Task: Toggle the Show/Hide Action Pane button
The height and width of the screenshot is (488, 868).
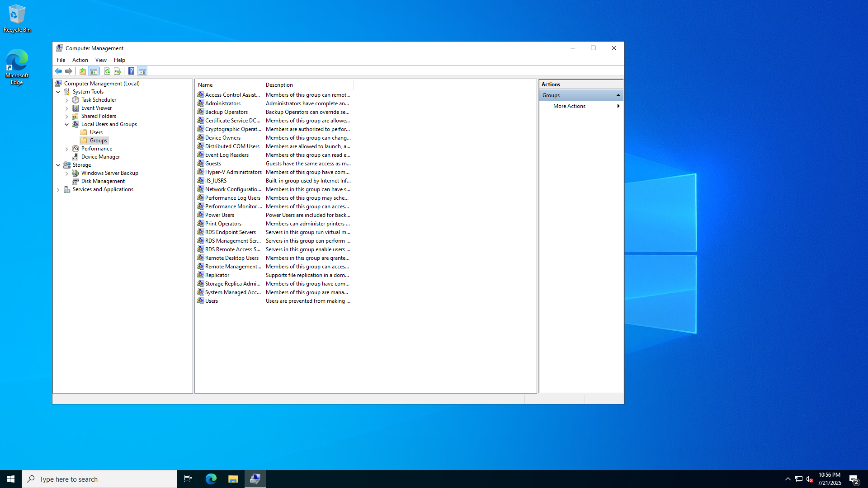Action: click(142, 71)
